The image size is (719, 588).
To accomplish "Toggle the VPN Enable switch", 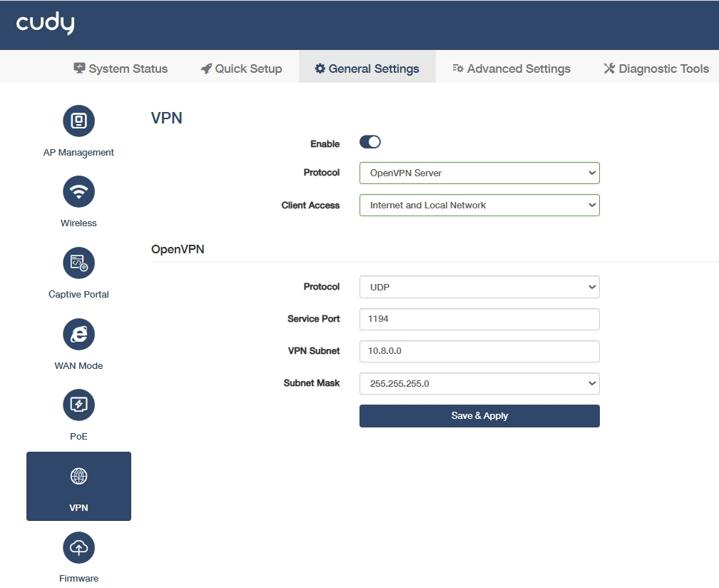I will (x=370, y=142).
